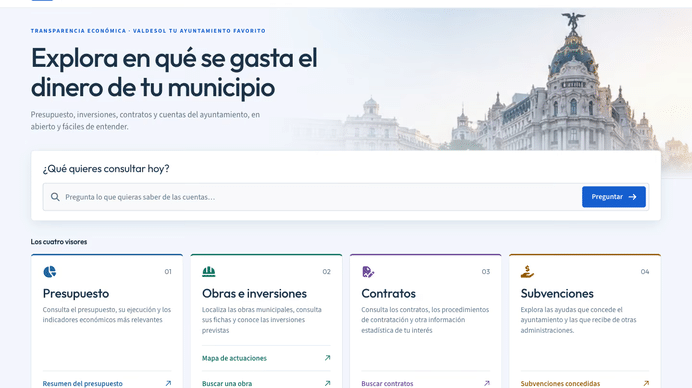Select the Presupuesto card heading
The width and height of the screenshot is (692, 388).
point(76,294)
